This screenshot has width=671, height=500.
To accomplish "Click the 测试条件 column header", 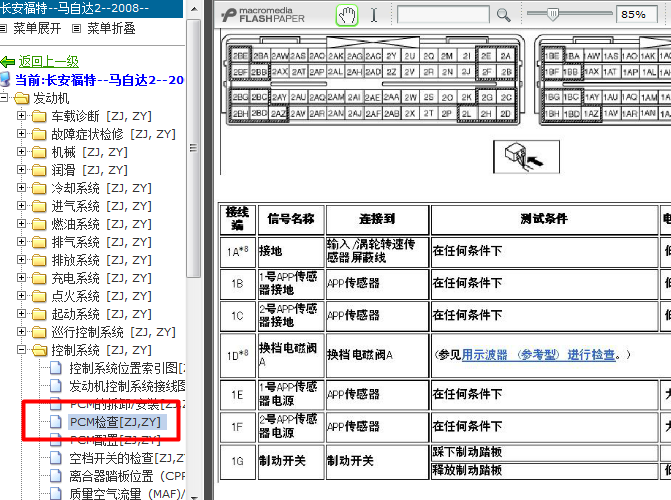I will coord(544,219).
